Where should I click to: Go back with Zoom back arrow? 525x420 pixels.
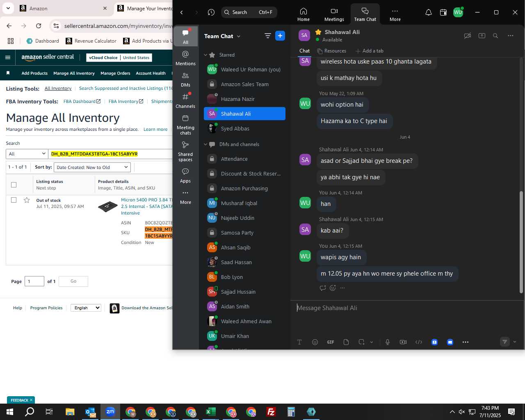tap(182, 12)
